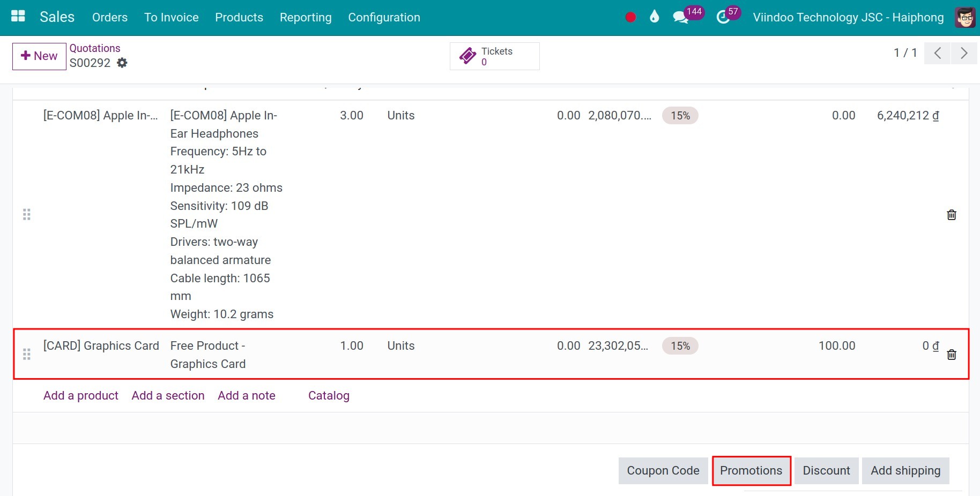This screenshot has width=980, height=496.
Task: Click the [CARD] Graphics Card product cell
Action: (x=101, y=346)
